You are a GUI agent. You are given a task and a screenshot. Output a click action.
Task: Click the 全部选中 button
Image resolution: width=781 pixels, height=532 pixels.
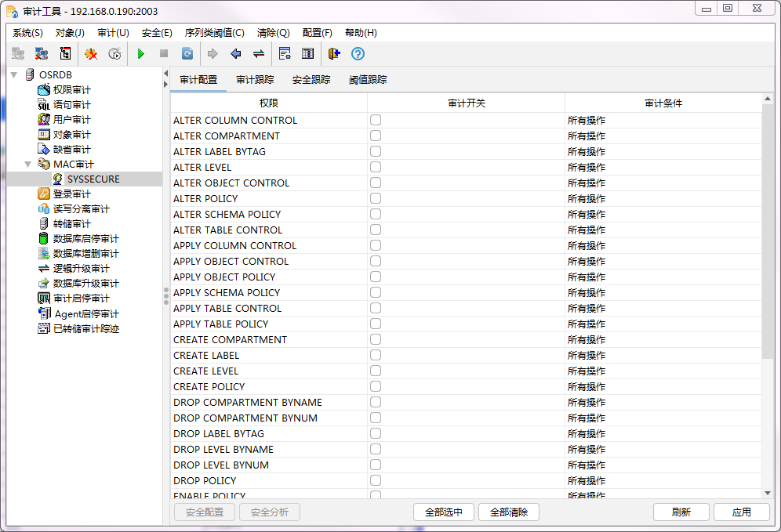point(444,512)
